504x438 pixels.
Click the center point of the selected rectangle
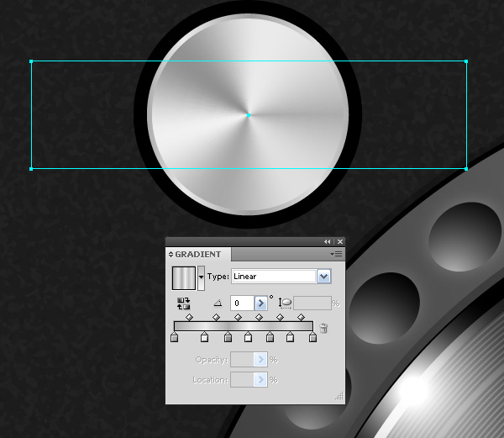point(249,115)
